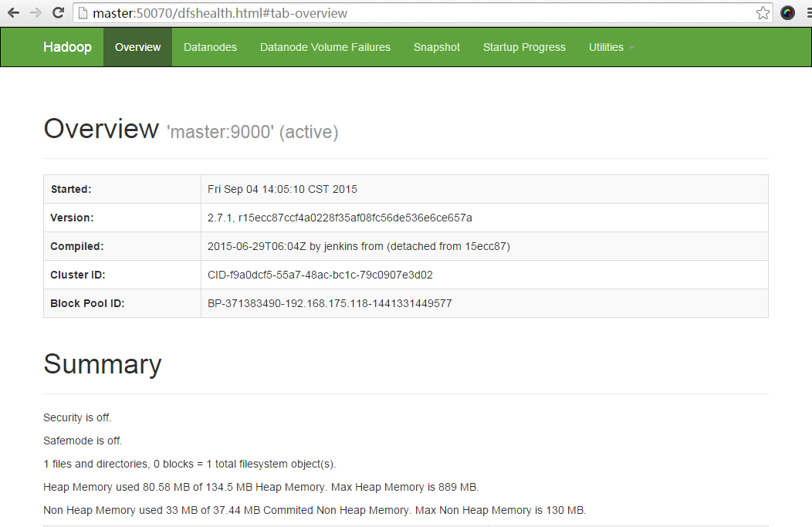Click the '1 files and directories' line

click(x=190, y=464)
